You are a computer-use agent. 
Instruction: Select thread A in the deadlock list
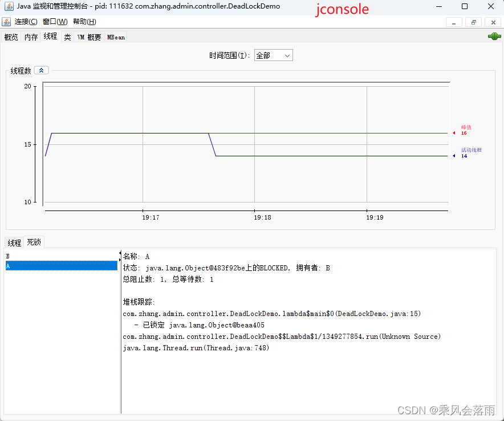pos(62,266)
